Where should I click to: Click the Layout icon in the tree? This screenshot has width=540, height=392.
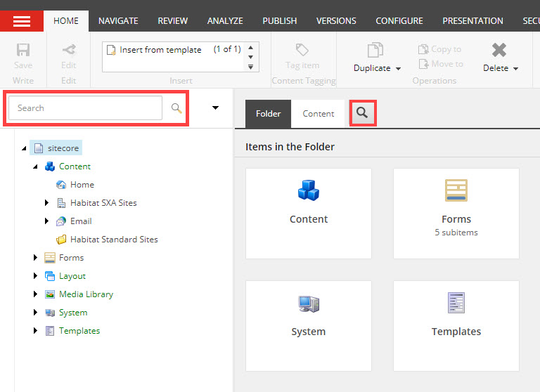(50, 276)
